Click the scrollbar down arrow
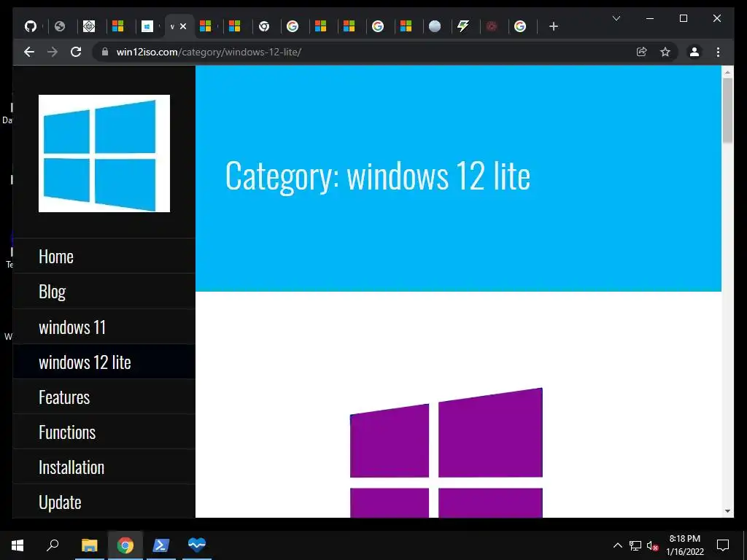Viewport: 747px width, 560px height. tap(727, 511)
